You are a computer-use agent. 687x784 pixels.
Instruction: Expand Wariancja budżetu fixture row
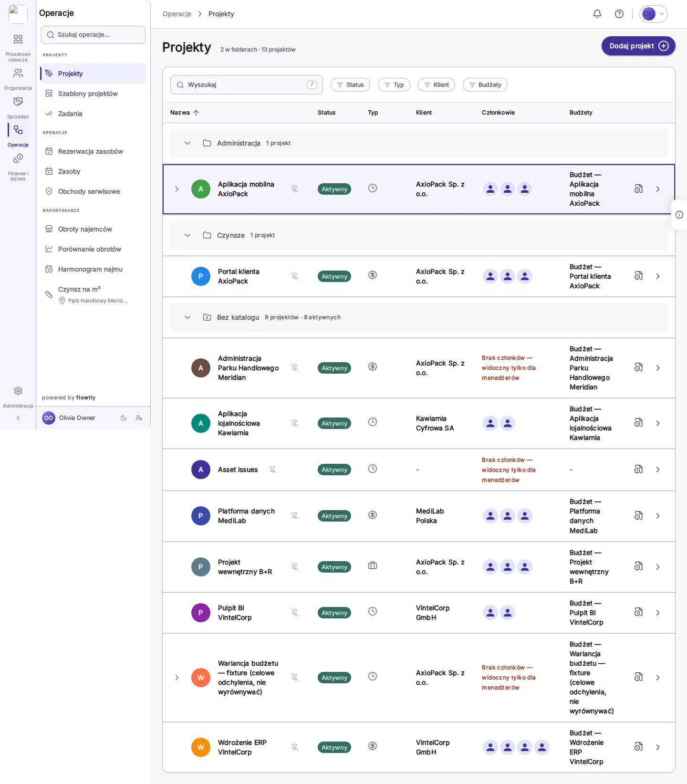coord(177,678)
